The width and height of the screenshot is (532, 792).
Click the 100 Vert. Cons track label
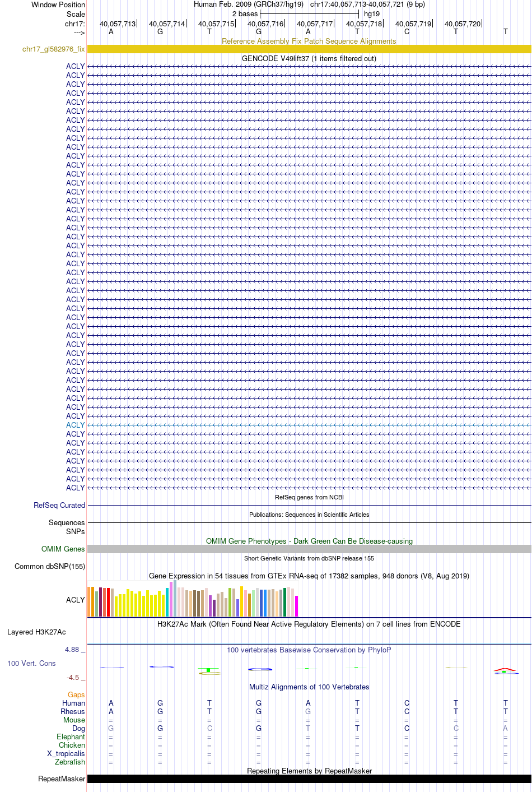pyautogui.click(x=31, y=663)
